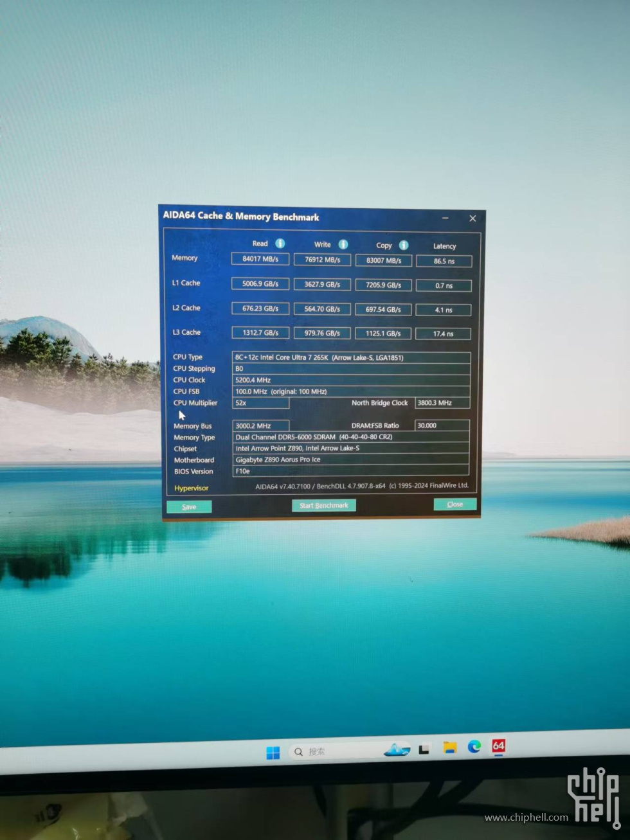630x840 pixels.
Task: Launch Microsoft Edge from the taskbar
Action: [474, 746]
